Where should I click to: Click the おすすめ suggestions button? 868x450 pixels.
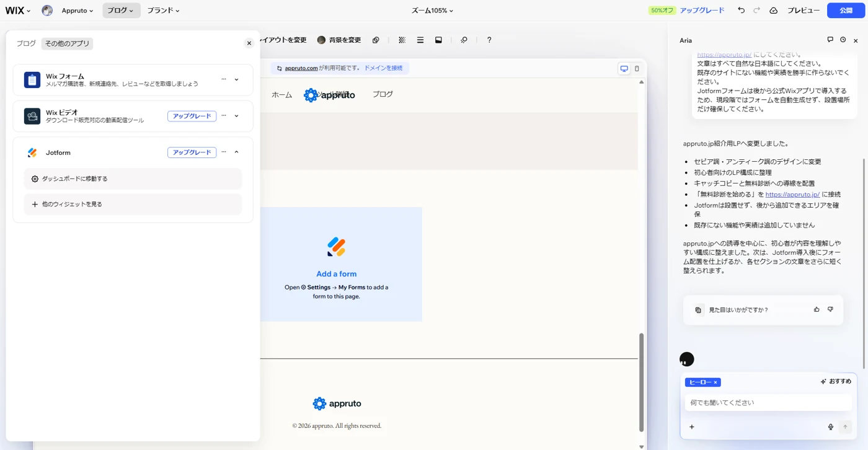[836, 381]
